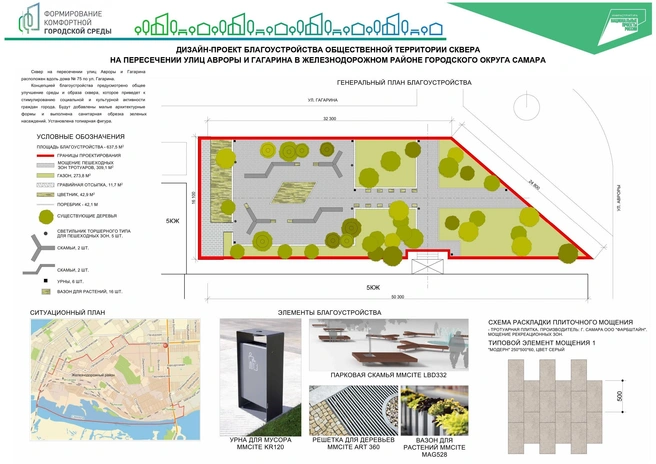Click the 50 300 bottom dimension label
The height and width of the screenshot is (464, 656).
(x=397, y=297)
